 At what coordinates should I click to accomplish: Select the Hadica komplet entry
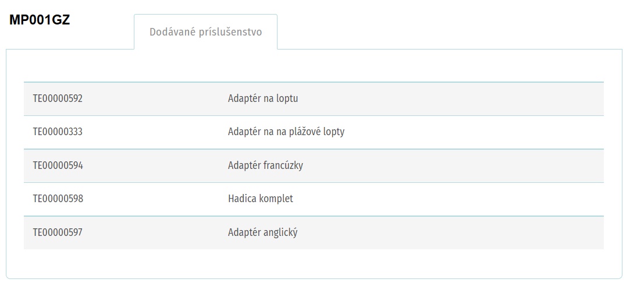point(261,199)
